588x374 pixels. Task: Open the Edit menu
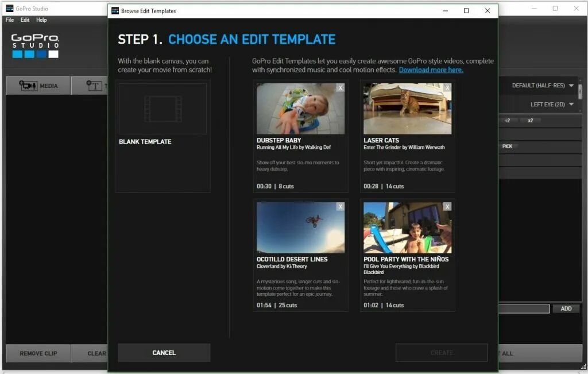(x=25, y=20)
